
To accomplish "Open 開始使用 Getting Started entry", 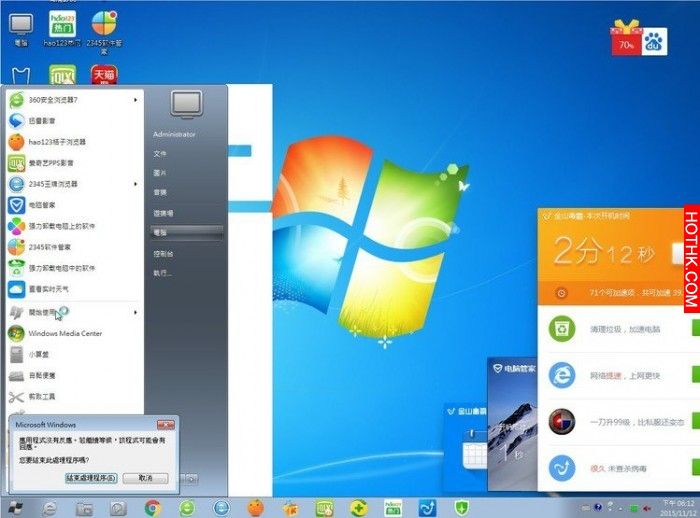I will pos(74,312).
